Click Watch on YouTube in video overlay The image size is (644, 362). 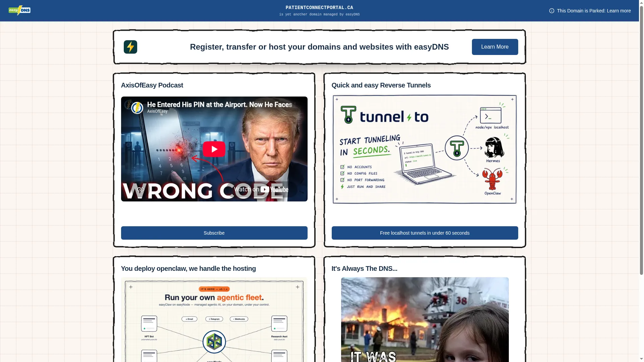point(261,189)
